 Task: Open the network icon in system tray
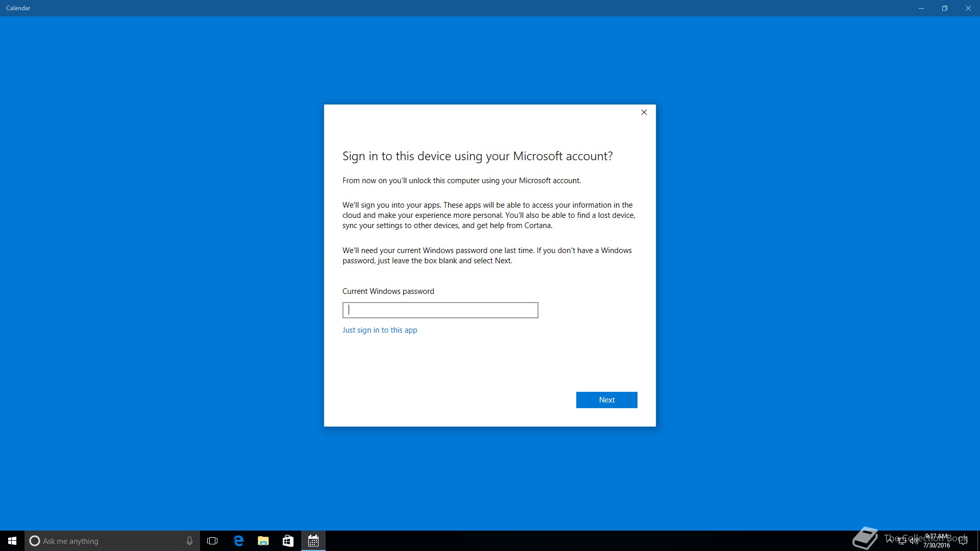[902, 541]
